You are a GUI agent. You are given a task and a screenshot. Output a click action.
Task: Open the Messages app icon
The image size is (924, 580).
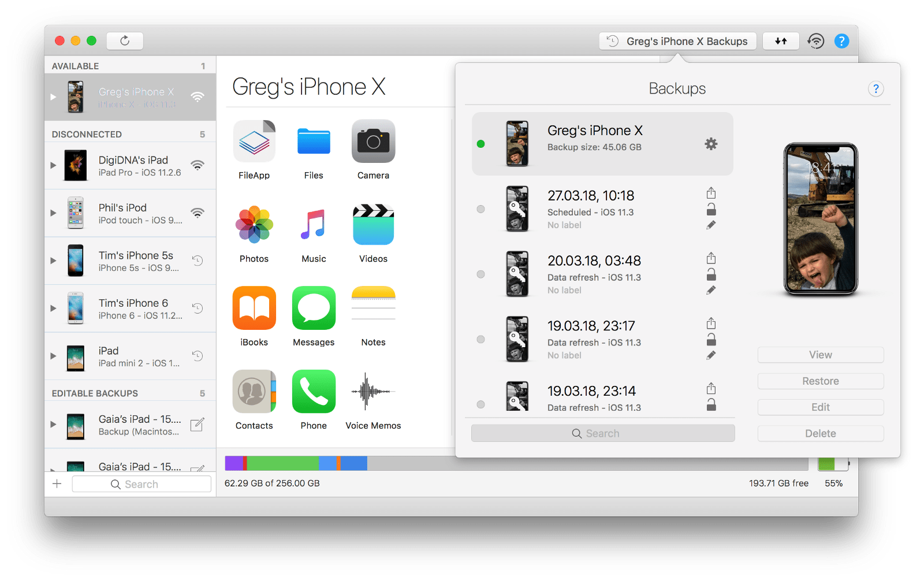(x=314, y=308)
